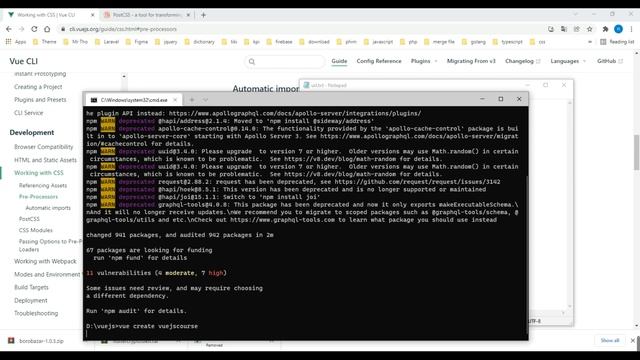Close the cmd.exe terminal tab
The height and width of the screenshot is (360, 640).
pyautogui.click(x=175, y=100)
